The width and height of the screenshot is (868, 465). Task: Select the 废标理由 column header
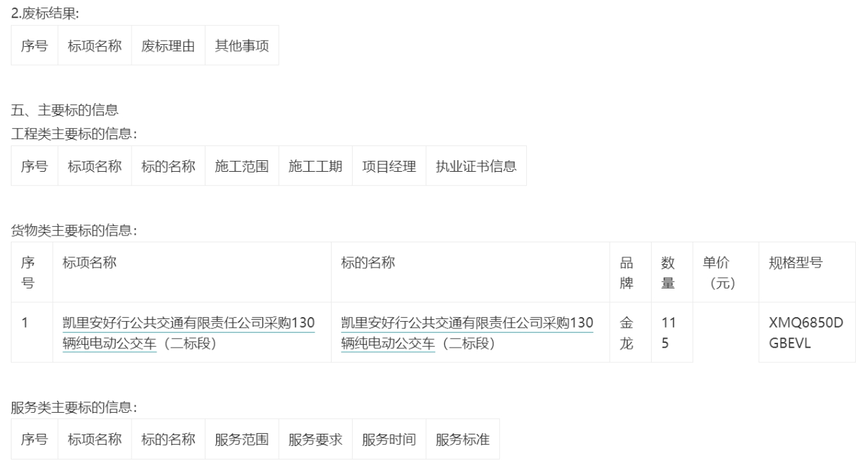(x=168, y=45)
